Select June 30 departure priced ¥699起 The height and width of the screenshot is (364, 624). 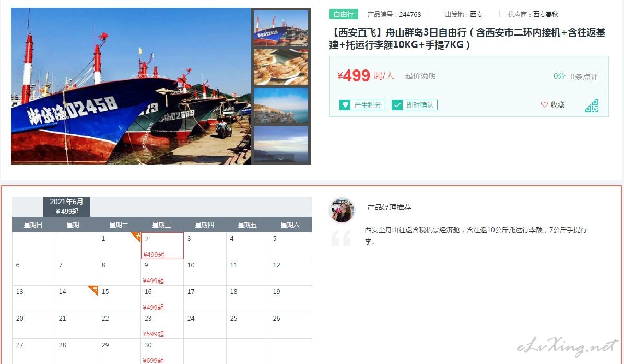tap(162, 351)
